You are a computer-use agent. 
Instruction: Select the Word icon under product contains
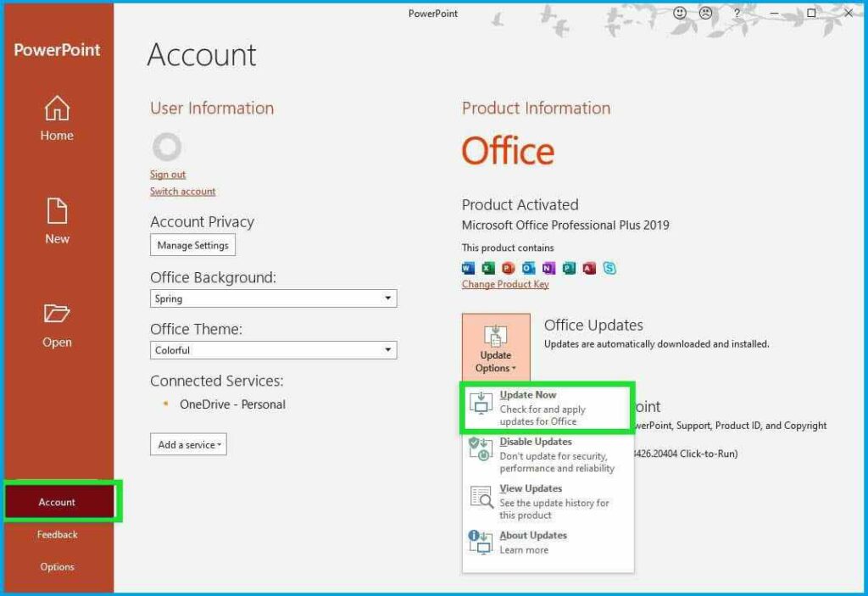[469, 268]
